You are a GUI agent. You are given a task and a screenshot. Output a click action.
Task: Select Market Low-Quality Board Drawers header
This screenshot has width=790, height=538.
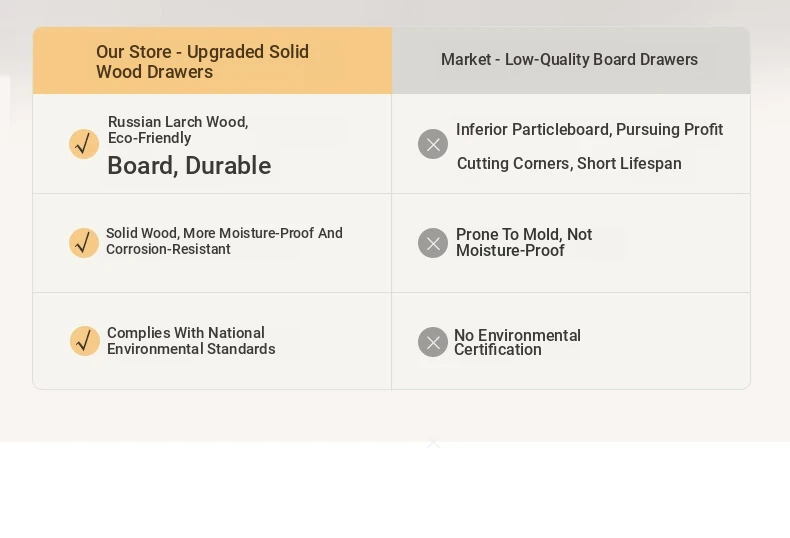coord(569,59)
